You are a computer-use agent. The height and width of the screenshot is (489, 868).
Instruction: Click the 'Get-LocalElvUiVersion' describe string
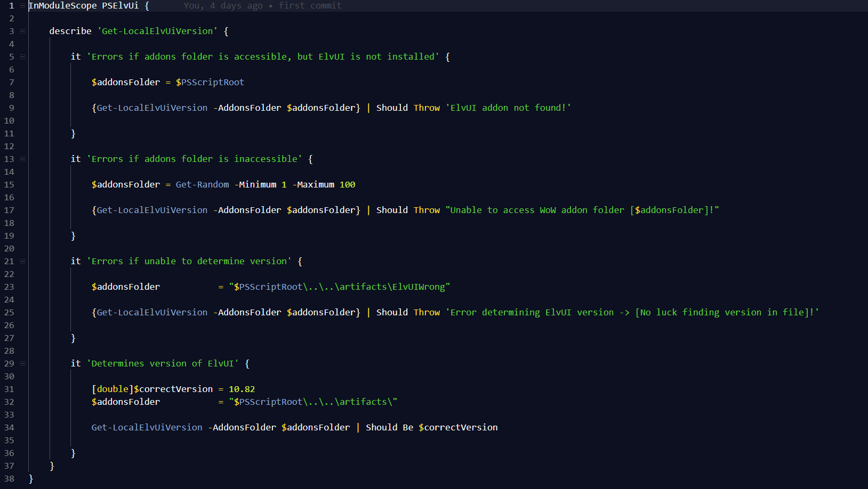coord(157,31)
